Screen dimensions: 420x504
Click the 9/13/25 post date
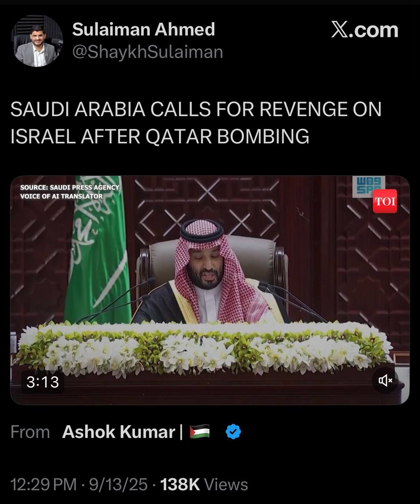(118, 484)
